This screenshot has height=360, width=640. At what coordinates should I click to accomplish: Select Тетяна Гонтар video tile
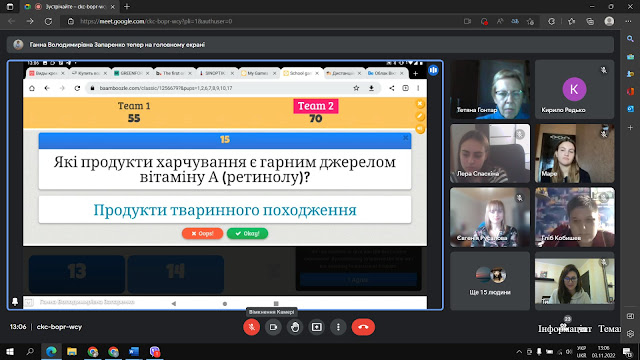click(490, 89)
